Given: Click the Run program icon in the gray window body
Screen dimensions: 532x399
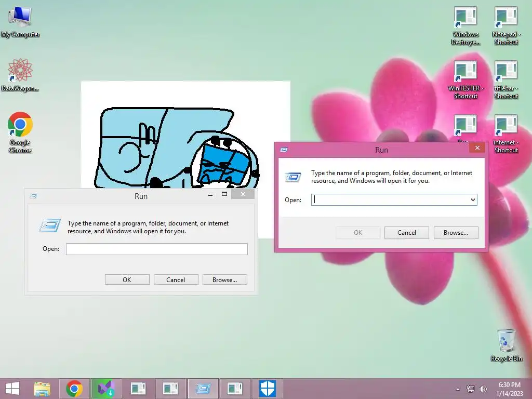Looking at the screenshot, I should coord(50,225).
